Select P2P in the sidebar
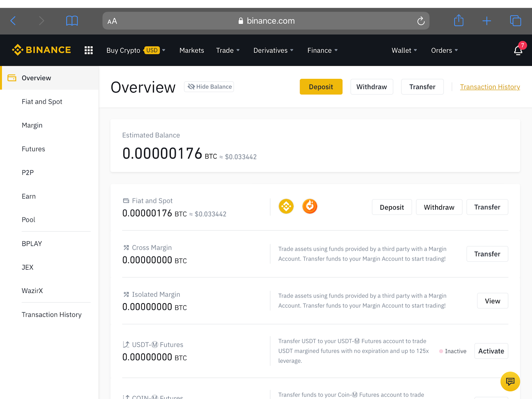The height and width of the screenshot is (399, 532). pyautogui.click(x=28, y=173)
